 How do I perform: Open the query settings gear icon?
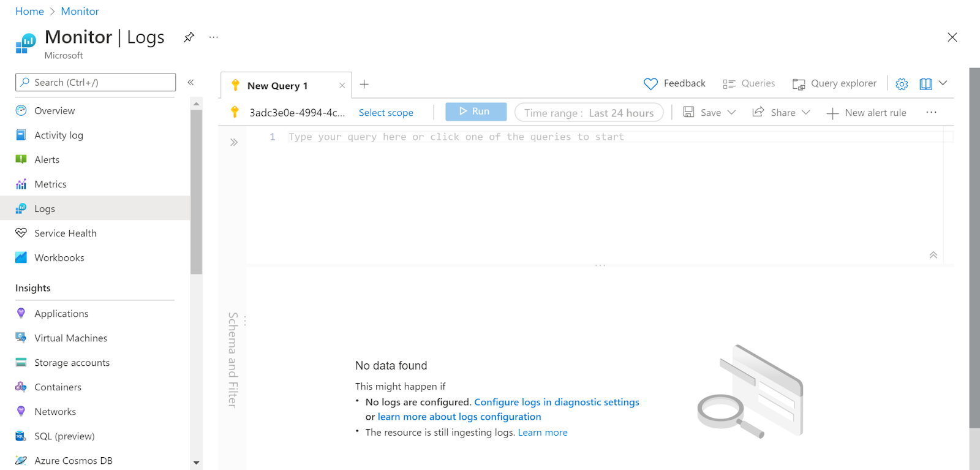(x=902, y=84)
